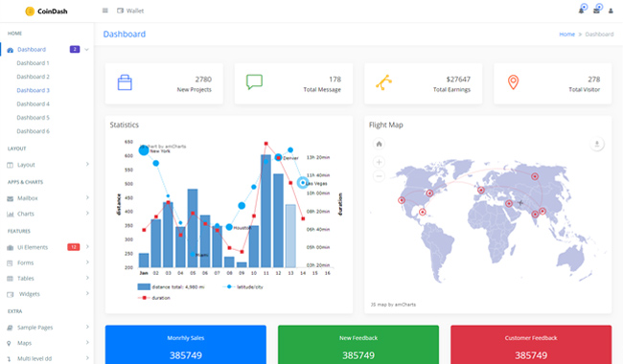Expand the Ui Elements submenu chevron
The width and height of the screenshot is (623, 364).
(x=87, y=246)
